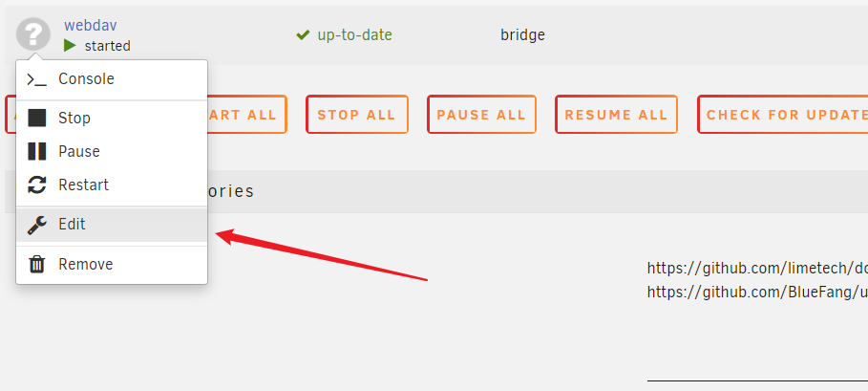
Task: Click the Restart circular arrows icon
Action: [x=37, y=185]
